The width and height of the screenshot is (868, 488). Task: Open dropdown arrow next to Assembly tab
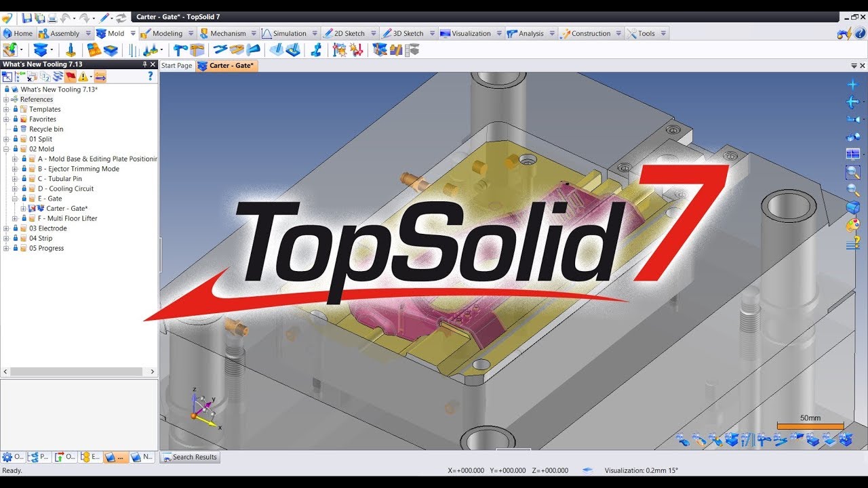pos(88,33)
